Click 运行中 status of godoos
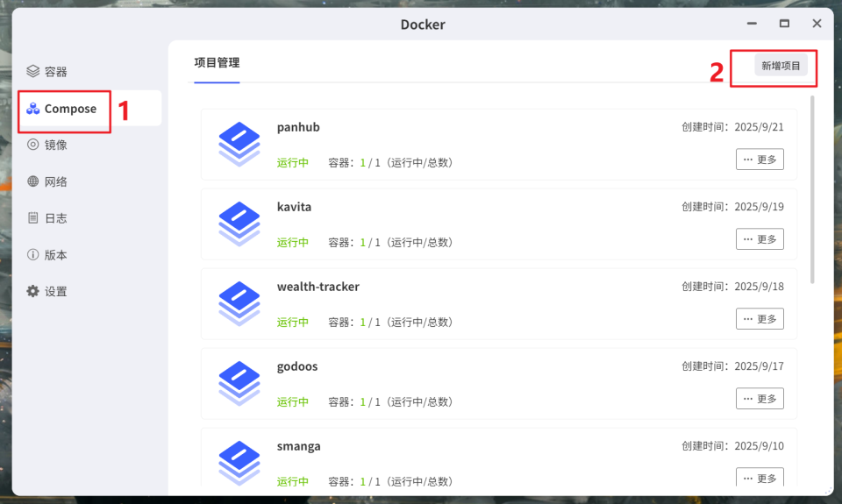The height and width of the screenshot is (504, 842). click(293, 402)
